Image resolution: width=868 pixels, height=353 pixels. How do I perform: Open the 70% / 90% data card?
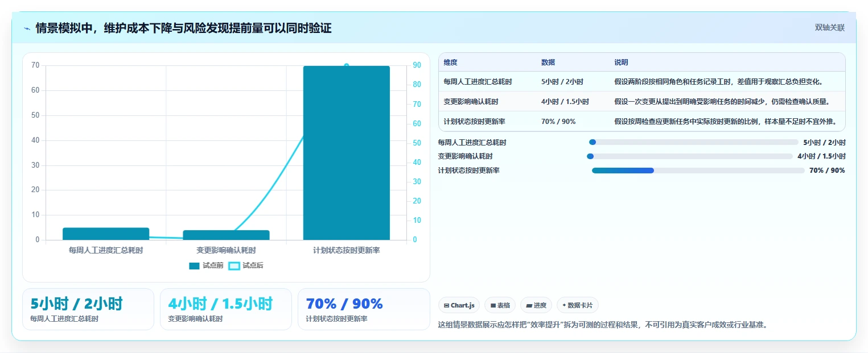pos(364,309)
